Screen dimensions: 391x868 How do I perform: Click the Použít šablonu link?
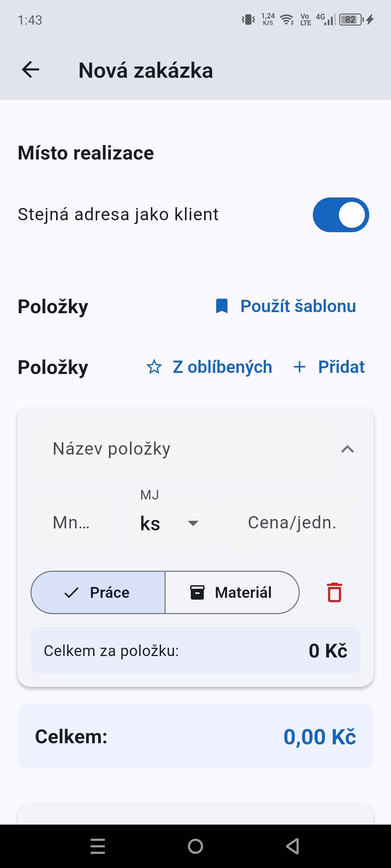click(x=298, y=306)
